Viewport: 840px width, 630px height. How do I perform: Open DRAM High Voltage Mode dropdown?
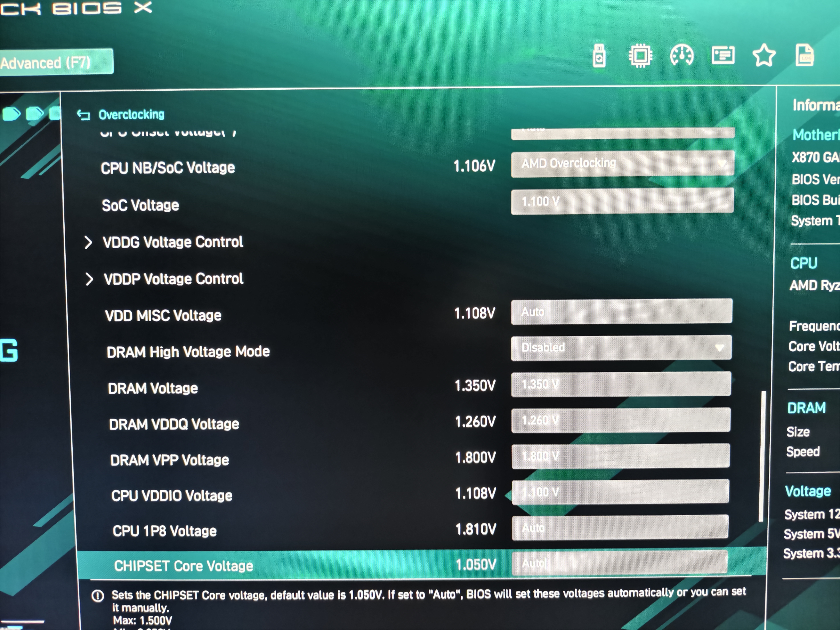(x=621, y=347)
